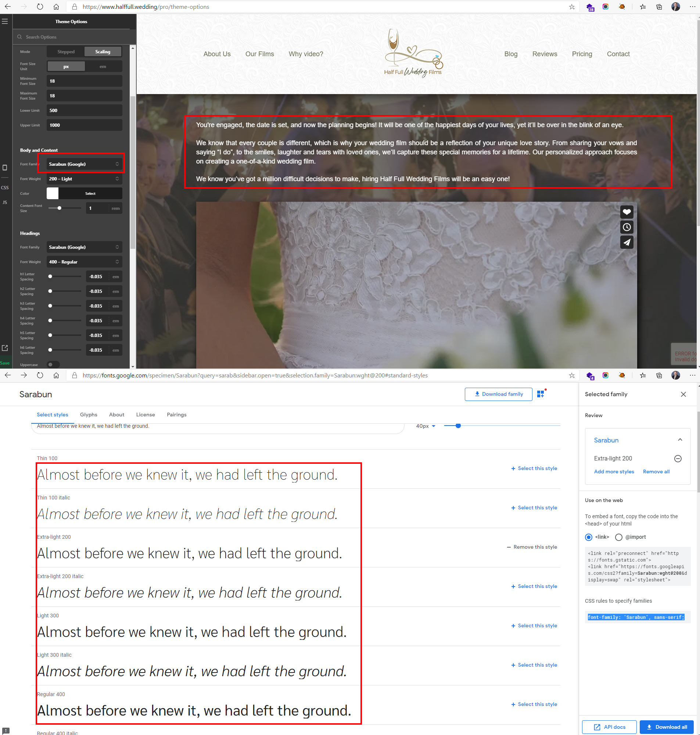The height and width of the screenshot is (735, 700).
Task: Click the white body Color swatch
Action: [x=52, y=193]
